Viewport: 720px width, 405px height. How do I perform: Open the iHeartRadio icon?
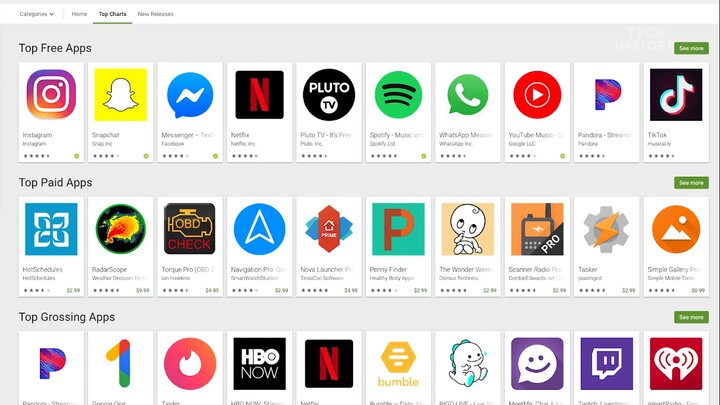(x=676, y=364)
